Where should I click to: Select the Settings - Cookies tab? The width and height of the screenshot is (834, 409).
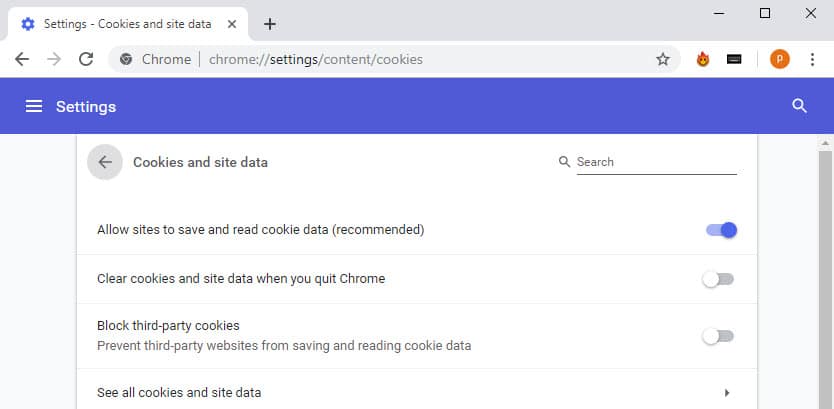click(x=127, y=24)
